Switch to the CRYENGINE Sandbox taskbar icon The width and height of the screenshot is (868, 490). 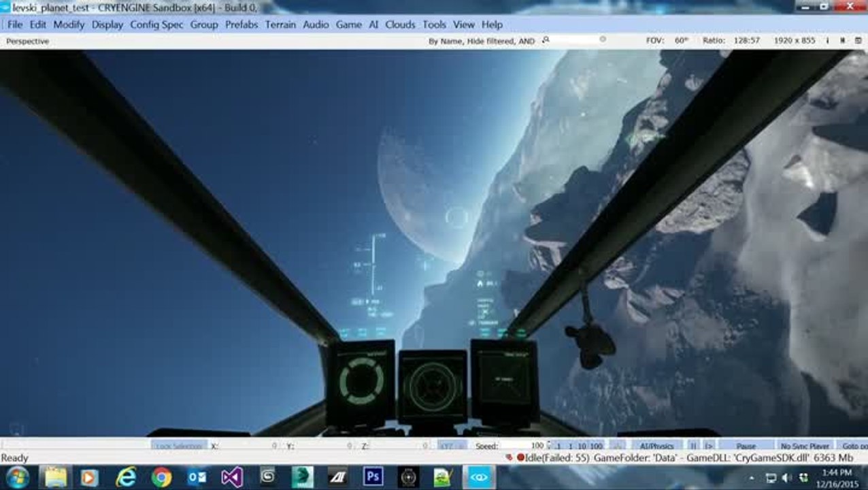[x=479, y=477]
